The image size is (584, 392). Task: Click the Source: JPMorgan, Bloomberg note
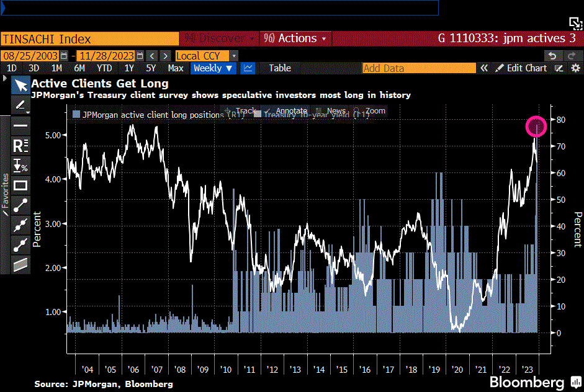104,384
